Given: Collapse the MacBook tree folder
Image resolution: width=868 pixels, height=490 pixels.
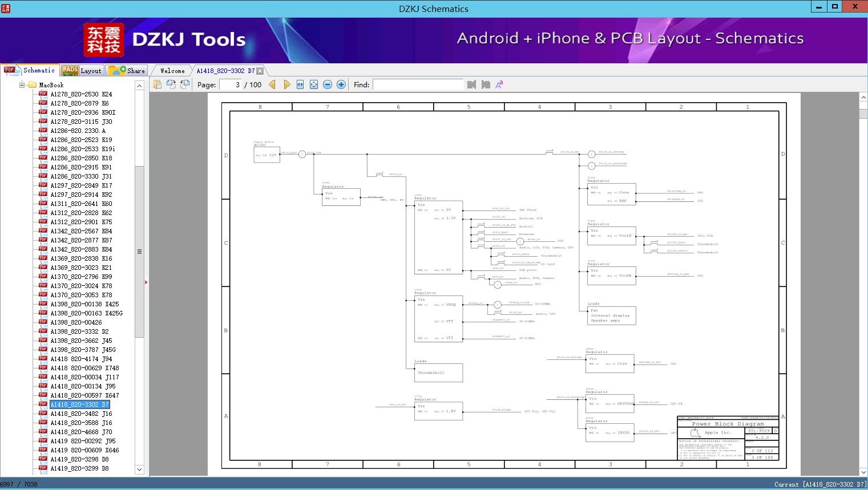Looking at the screenshot, I should 22,85.
